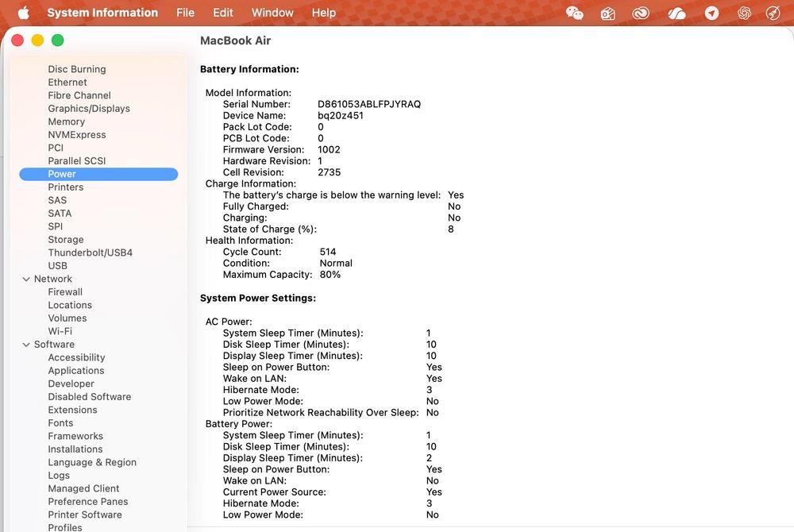The image size is (794, 532).
Task: Select USB in the sidebar
Action: pyautogui.click(x=58, y=266)
